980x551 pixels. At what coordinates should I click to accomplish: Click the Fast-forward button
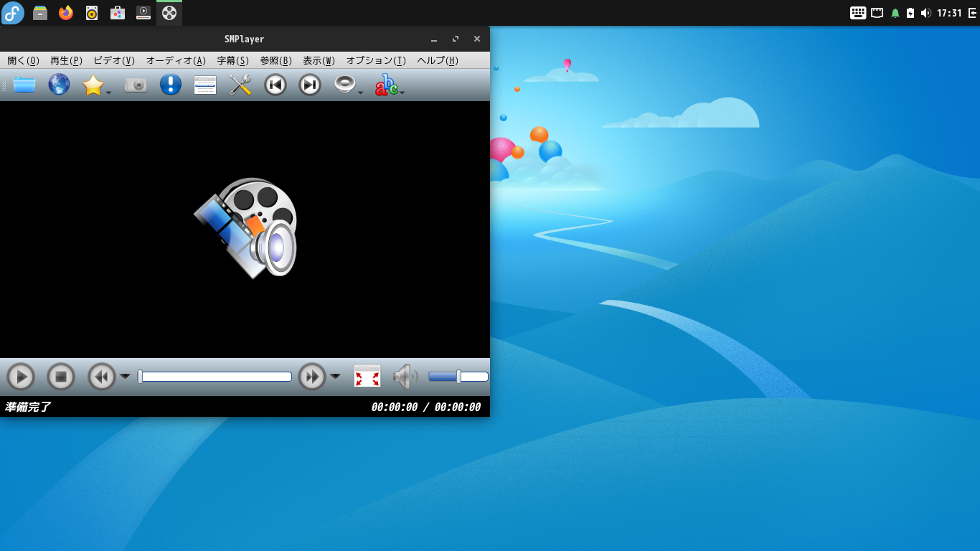point(312,377)
